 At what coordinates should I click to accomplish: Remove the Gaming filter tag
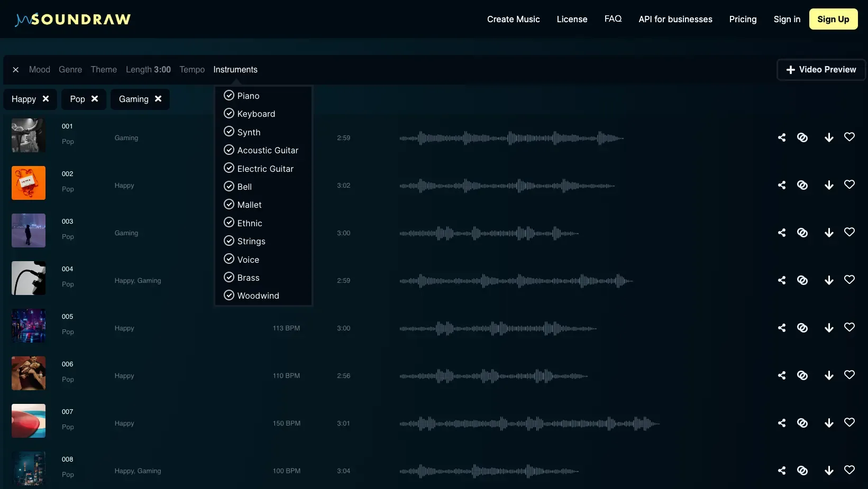[x=158, y=99]
